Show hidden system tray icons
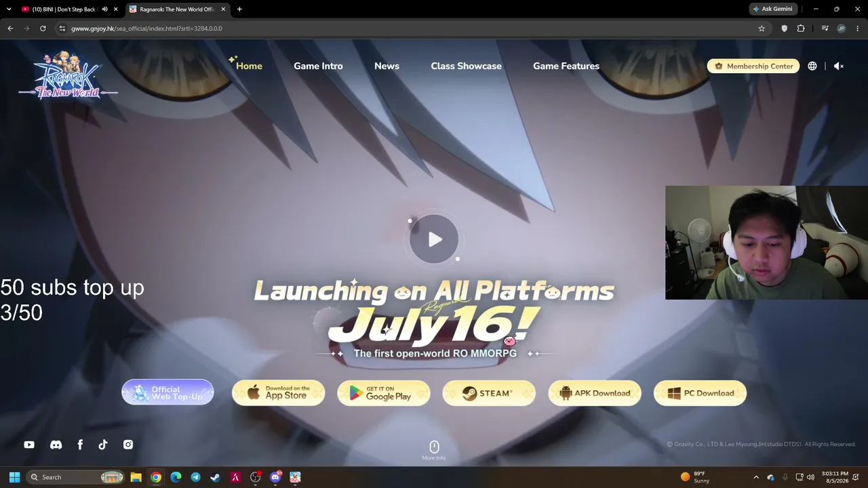This screenshot has width=868, height=488. click(756, 477)
